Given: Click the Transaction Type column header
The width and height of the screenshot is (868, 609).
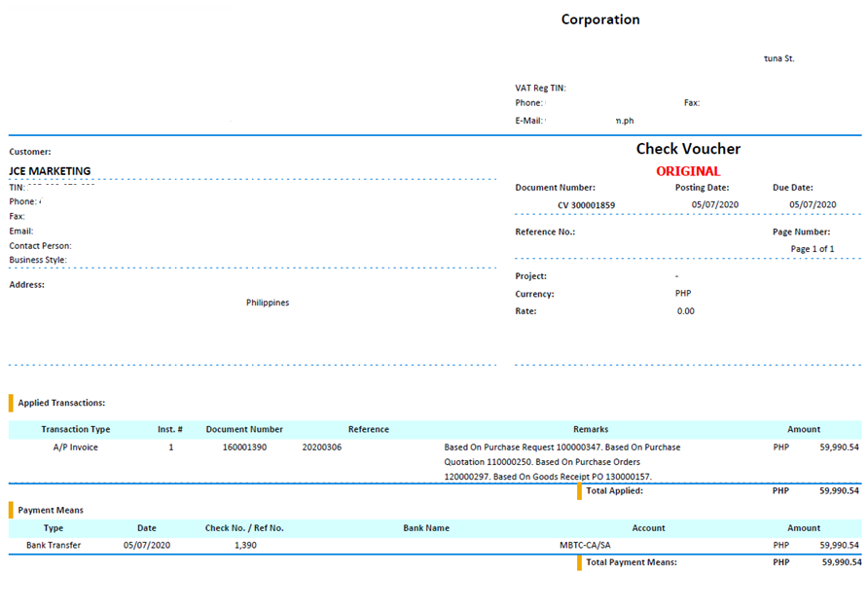Looking at the screenshot, I should (75, 430).
